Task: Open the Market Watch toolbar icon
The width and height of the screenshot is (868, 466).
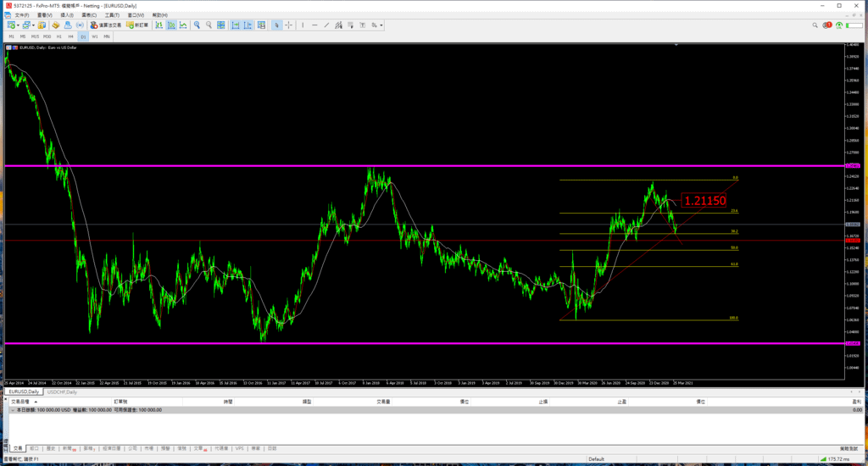Action: 42,25
